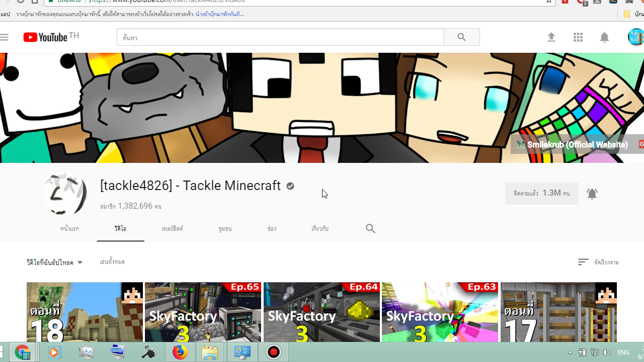Click the magnifier search button
Viewport: 644px width, 362px height.
tap(461, 37)
